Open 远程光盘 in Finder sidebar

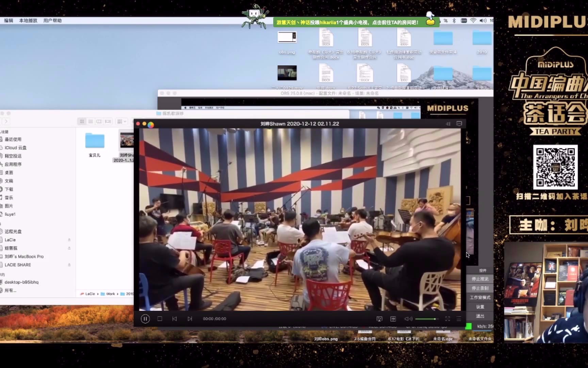tap(13, 231)
